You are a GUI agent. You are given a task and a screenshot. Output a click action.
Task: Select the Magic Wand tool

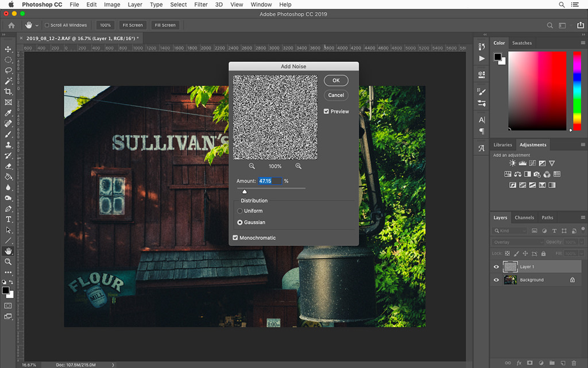8,80
